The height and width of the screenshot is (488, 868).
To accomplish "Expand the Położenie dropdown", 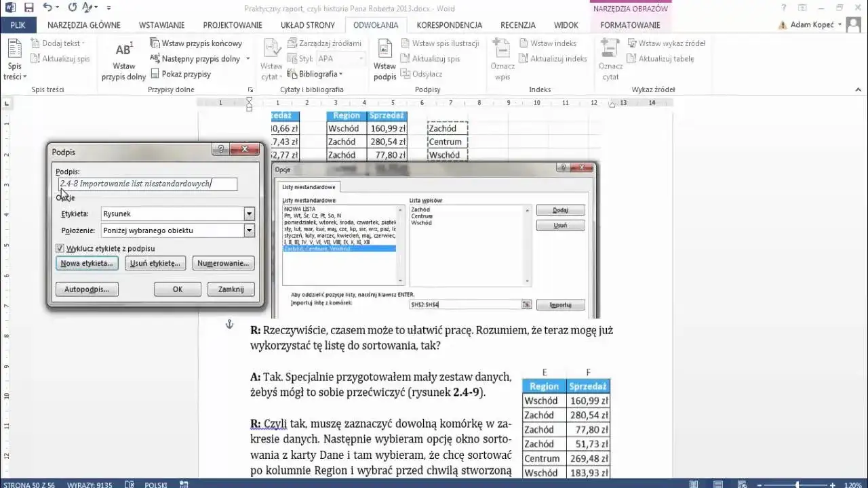I will click(x=249, y=231).
